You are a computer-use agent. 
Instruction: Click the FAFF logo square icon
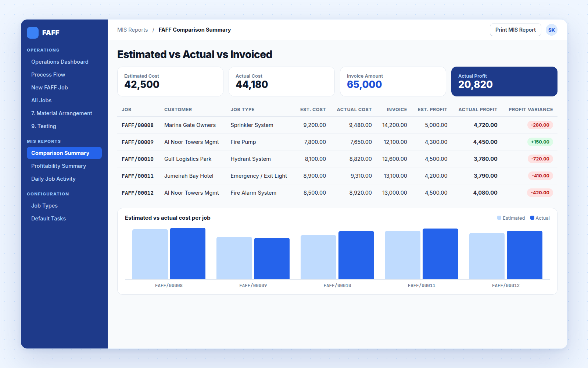(x=33, y=33)
